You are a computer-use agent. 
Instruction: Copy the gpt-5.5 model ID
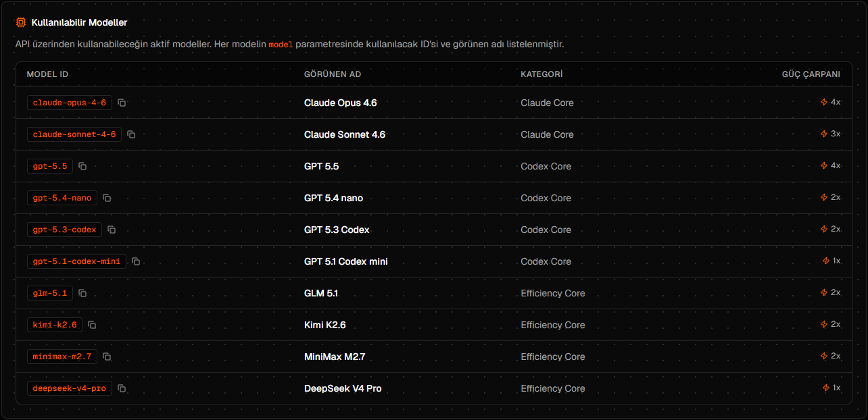click(x=82, y=166)
